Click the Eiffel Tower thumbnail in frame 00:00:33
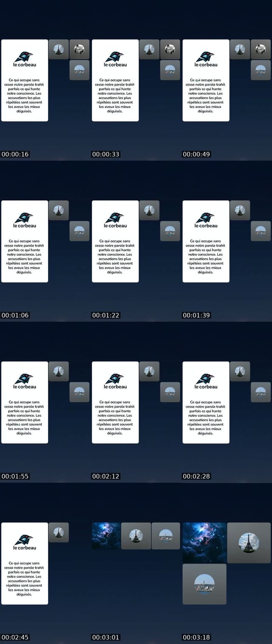The image size is (272, 644). [x=149, y=49]
